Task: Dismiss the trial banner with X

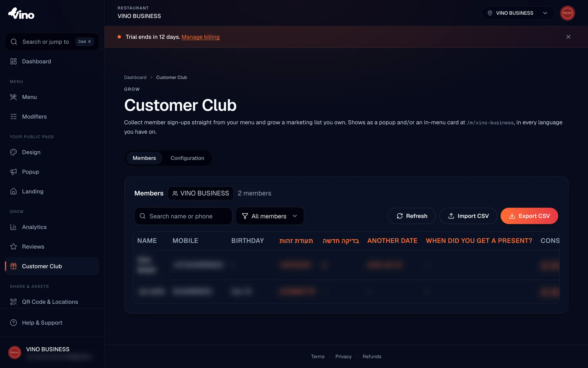Action: pyautogui.click(x=568, y=37)
